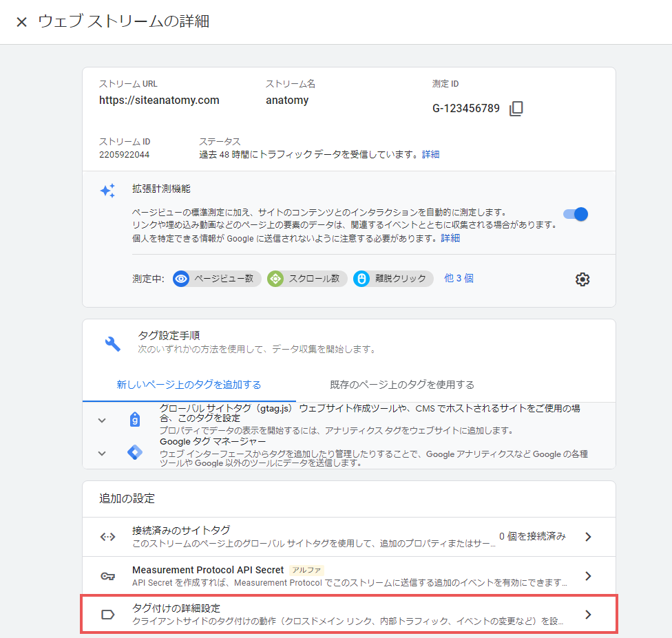
Task: Click stream ID 2205922044
Action: tap(125, 155)
